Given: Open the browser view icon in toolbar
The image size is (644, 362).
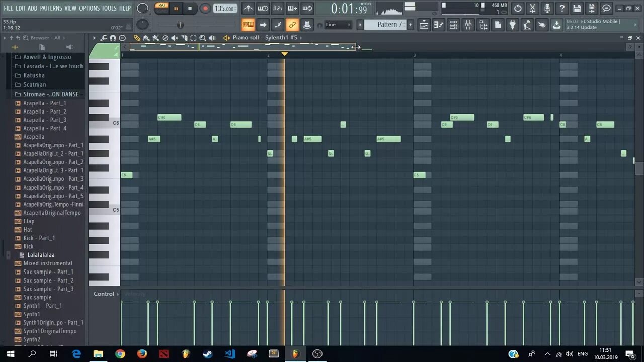Looking at the screenshot, I should (483, 25).
